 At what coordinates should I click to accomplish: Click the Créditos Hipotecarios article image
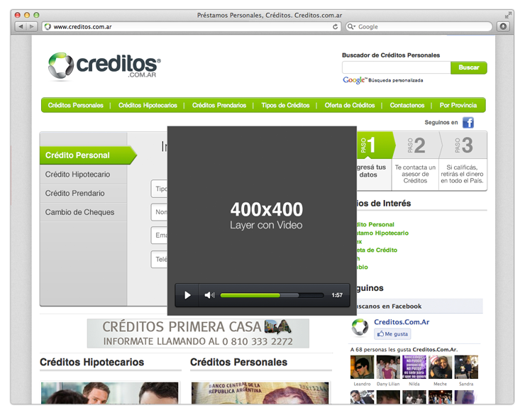110,393
